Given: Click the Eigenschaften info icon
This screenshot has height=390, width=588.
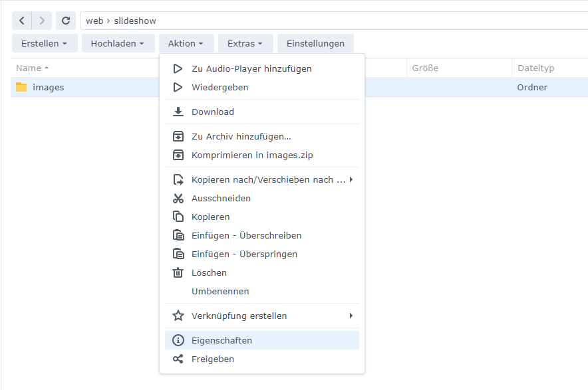Looking at the screenshot, I should pos(178,340).
